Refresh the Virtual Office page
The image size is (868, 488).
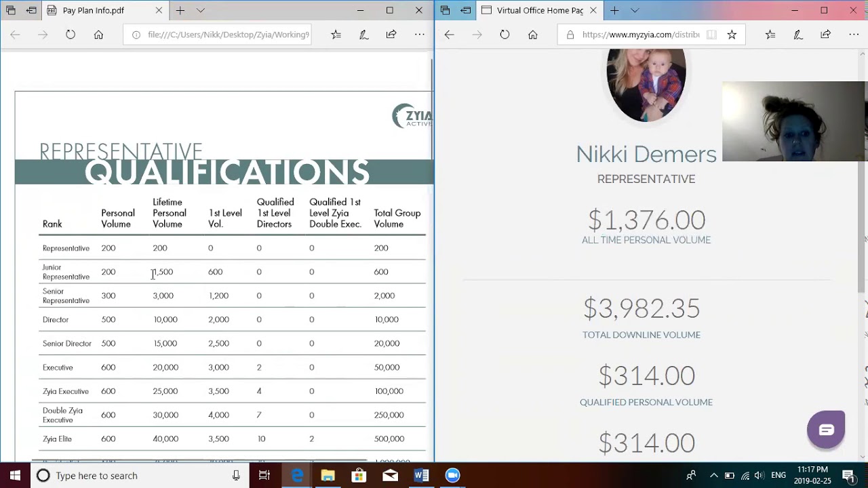click(505, 35)
